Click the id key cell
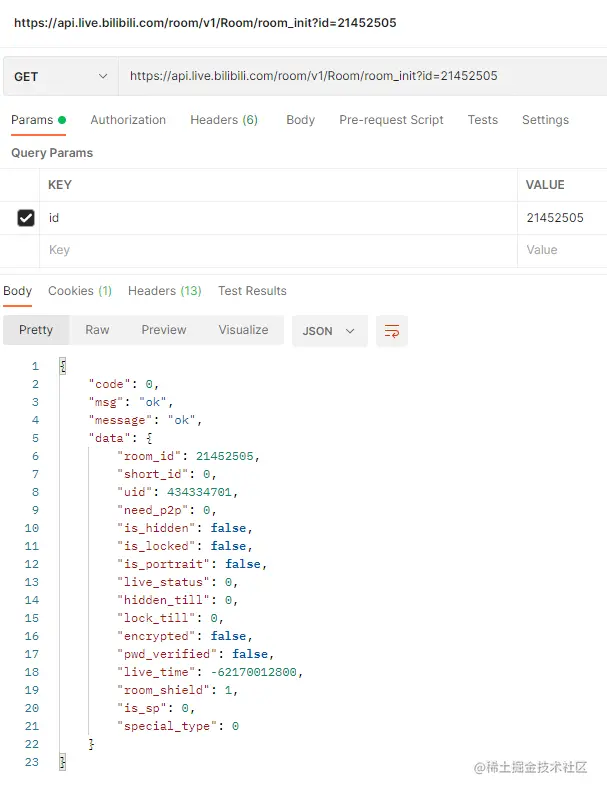The height and width of the screenshot is (794, 607). [x=278, y=218]
